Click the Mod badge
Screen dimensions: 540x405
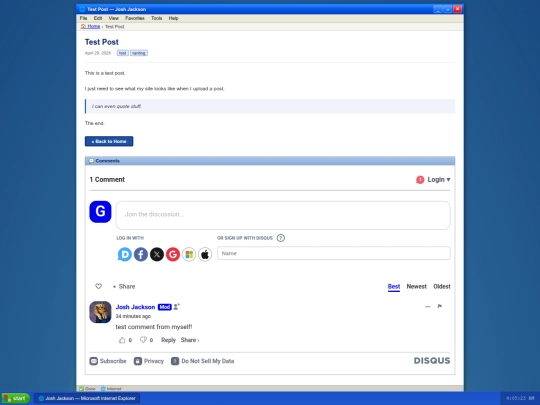click(165, 307)
